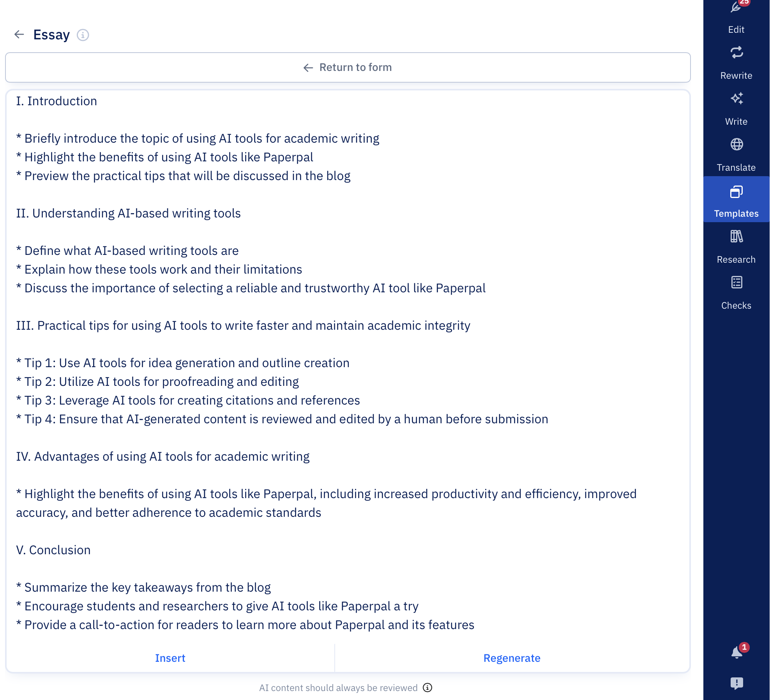Click the back arrow beside Essay

[19, 34]
